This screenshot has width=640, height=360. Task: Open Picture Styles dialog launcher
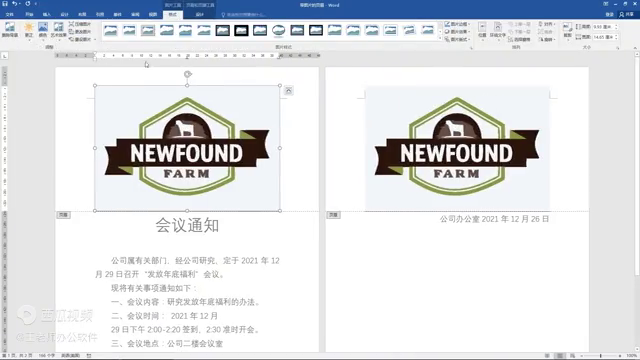pos(471,48)
